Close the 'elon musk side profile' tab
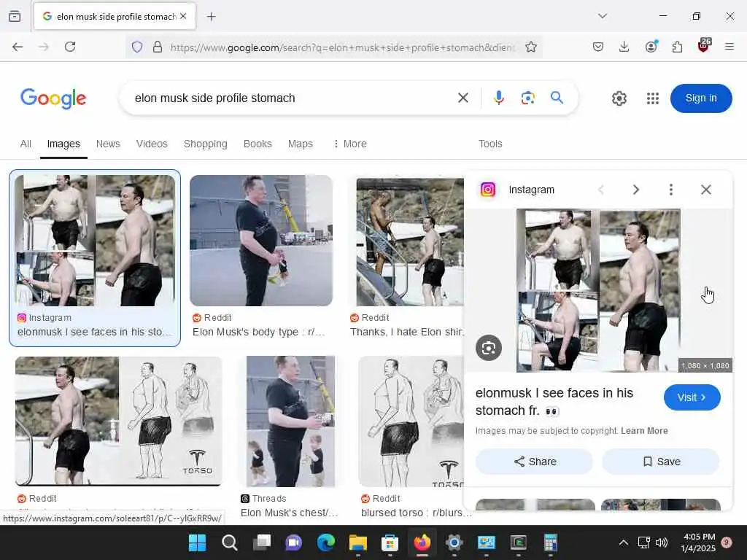Viewport: 747px width, 560px height. tap(183, 16)
